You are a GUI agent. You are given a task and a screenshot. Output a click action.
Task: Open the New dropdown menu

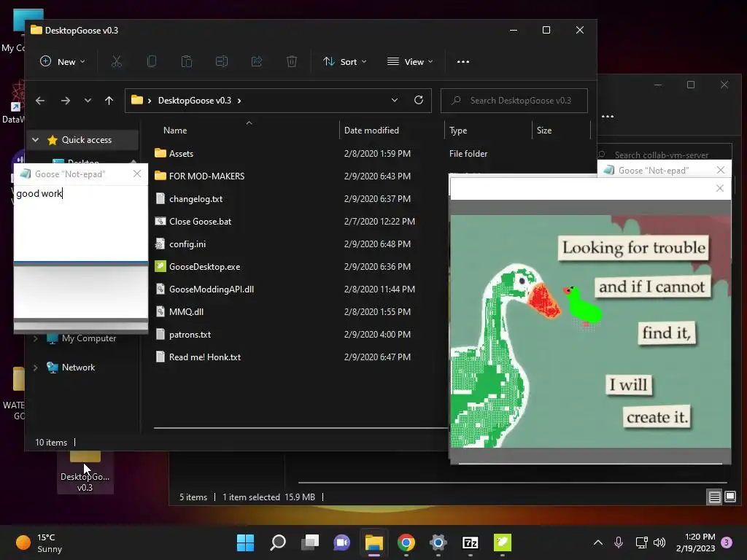click(63, 61)
